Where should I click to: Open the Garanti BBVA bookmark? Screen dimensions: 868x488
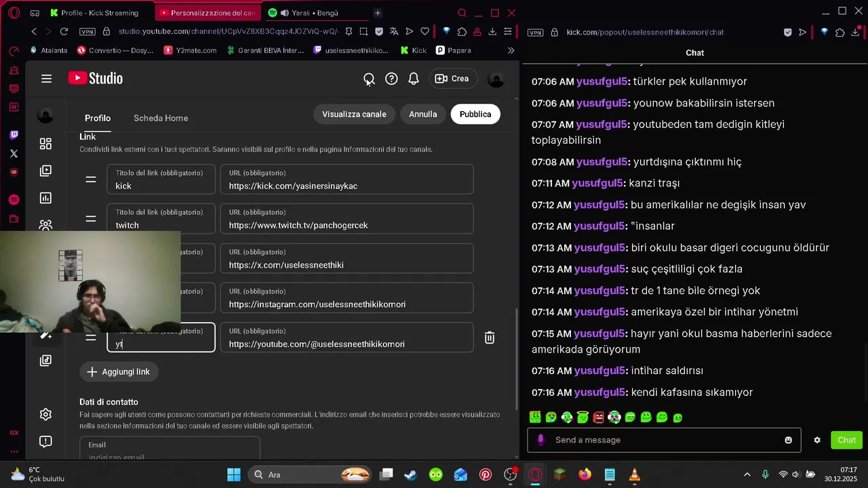pos(265,50)
